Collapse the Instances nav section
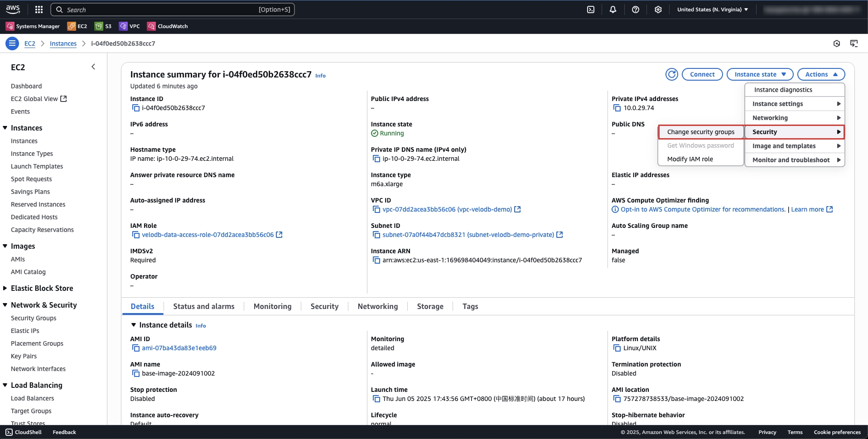The width and height of the screenshot is (868, 439). point(5,128)
